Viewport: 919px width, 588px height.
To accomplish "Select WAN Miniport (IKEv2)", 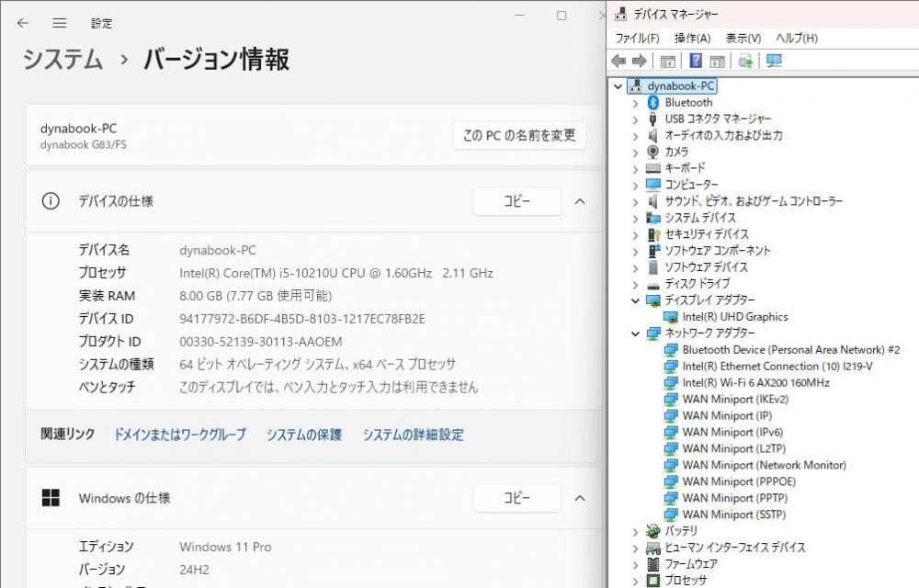I will coord(735,400).
